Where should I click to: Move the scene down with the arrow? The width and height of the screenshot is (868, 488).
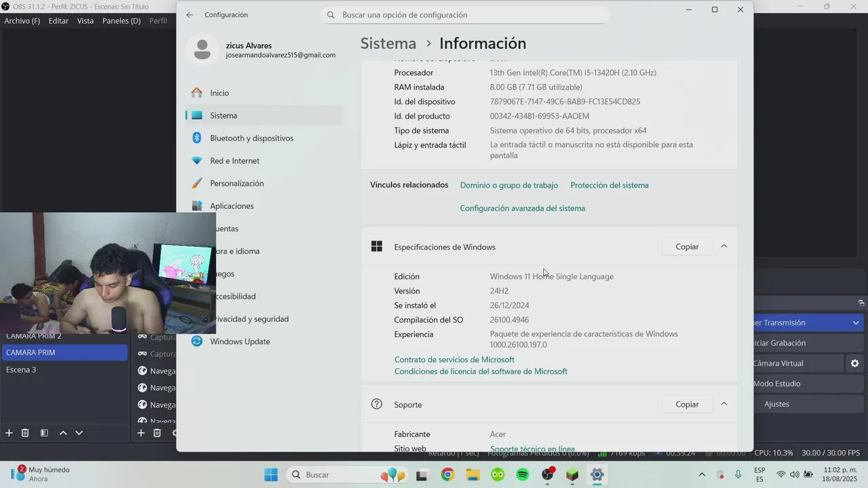pyautogui.click(x=79, y=432)
